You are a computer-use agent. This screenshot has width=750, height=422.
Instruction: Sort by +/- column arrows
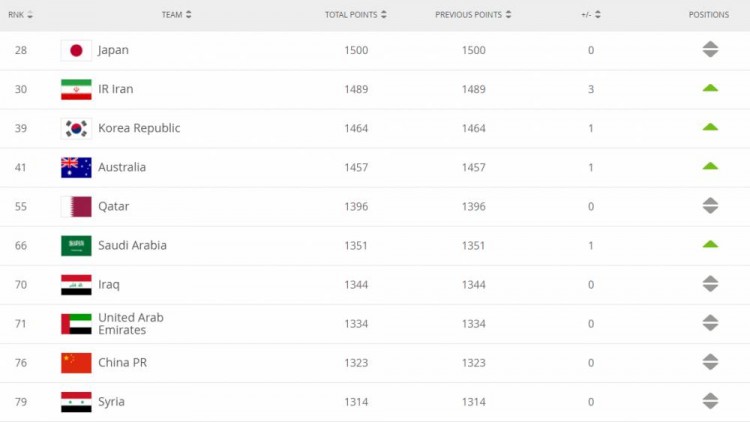pos(597,15)
